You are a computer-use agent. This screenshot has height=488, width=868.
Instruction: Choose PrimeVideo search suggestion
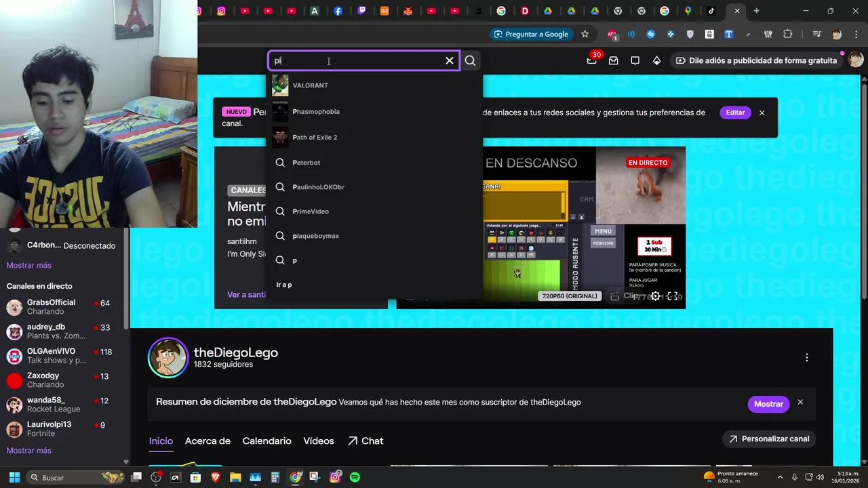tap(376, 211)
